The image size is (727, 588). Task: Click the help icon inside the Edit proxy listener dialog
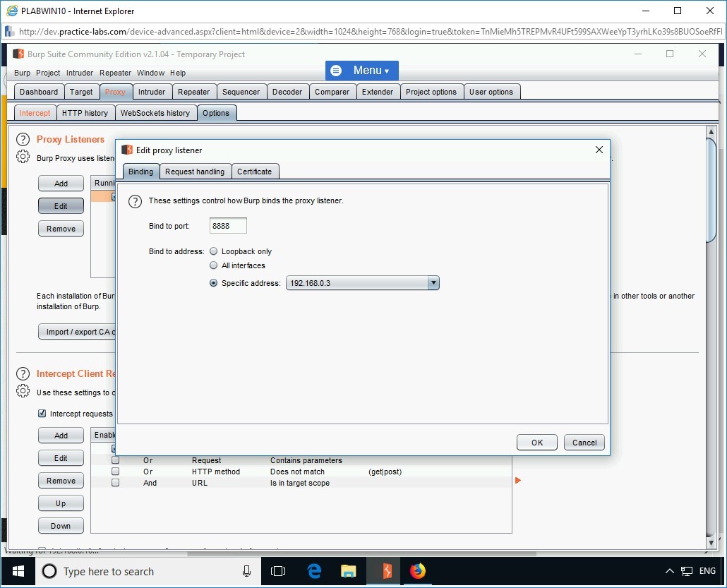(x=135, y=201)
